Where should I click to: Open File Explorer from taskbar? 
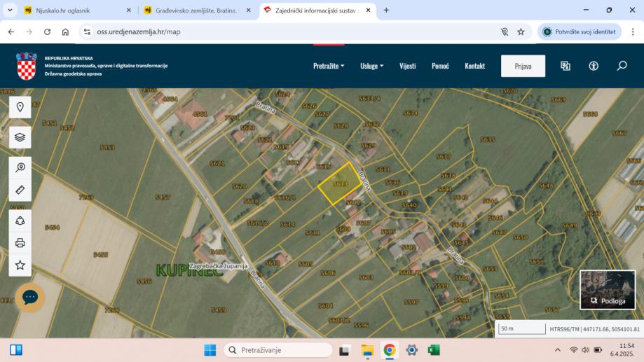(x=366, y=350)
